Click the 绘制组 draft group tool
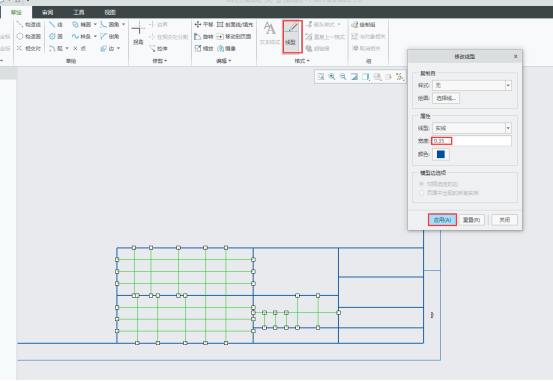 pyautogui.click(x=363, y=25)
